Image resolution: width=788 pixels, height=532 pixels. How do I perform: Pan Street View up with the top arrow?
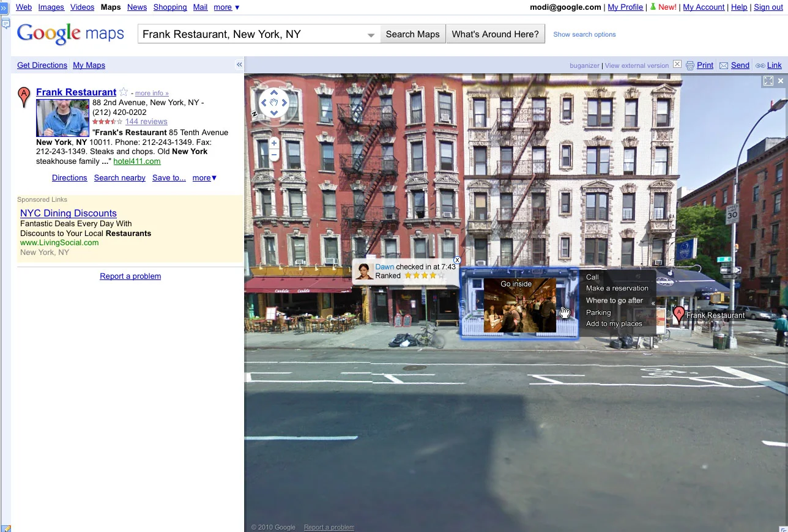274,93
